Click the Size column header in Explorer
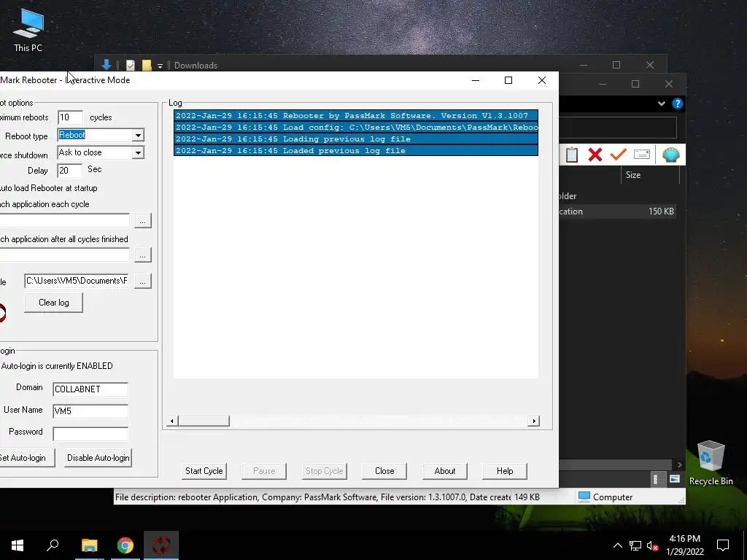 click(x=650, y=175)
